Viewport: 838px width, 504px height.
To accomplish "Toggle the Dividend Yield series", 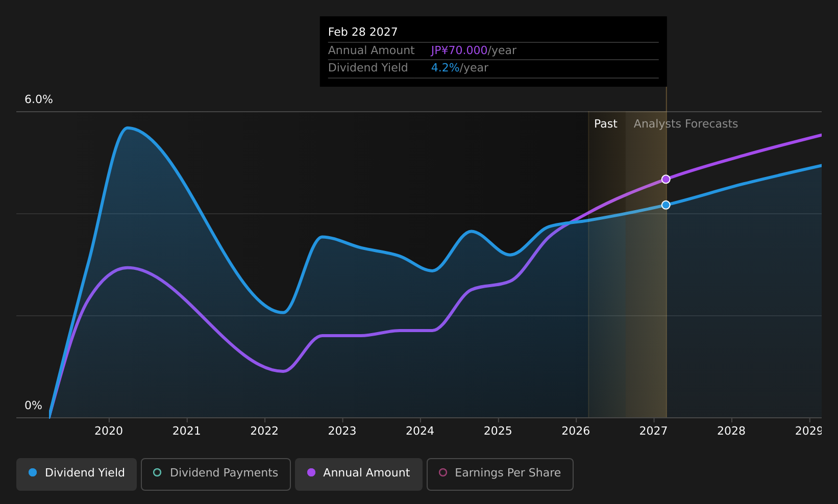I will click(x=77, y=474).
